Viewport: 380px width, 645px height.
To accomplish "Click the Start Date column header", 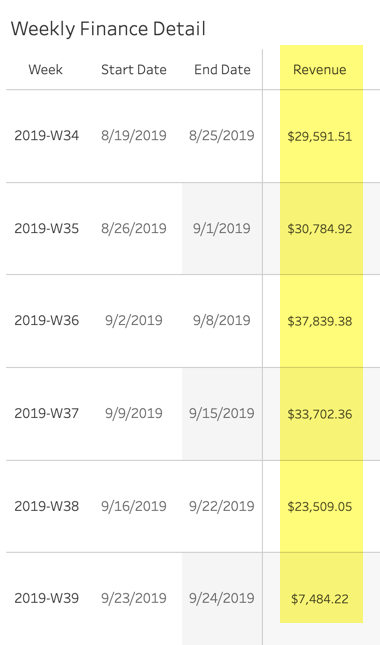I will (134, 70).
